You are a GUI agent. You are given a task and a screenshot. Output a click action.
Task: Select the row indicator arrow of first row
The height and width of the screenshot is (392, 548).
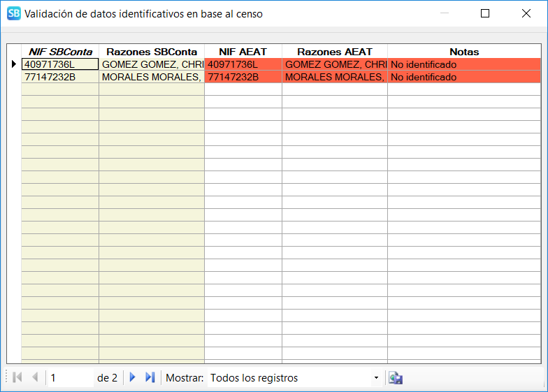14,64
